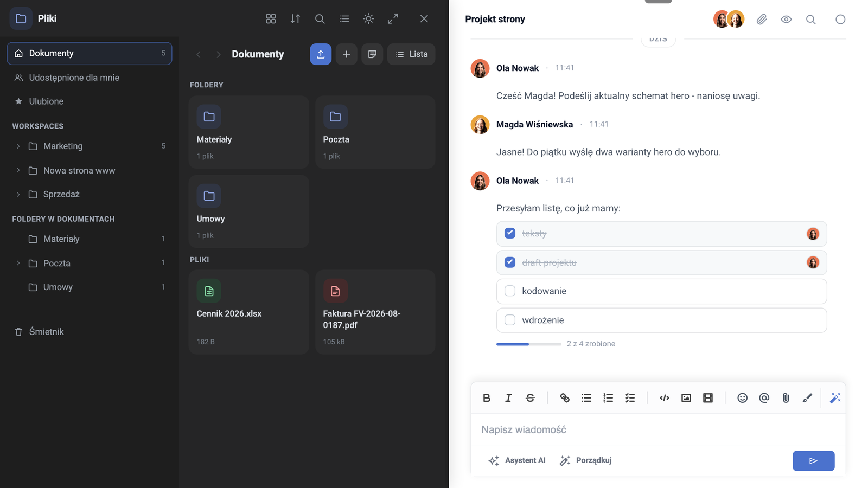
Task: Toggle chat visibility eye icon in header
Action: (786, 20)
